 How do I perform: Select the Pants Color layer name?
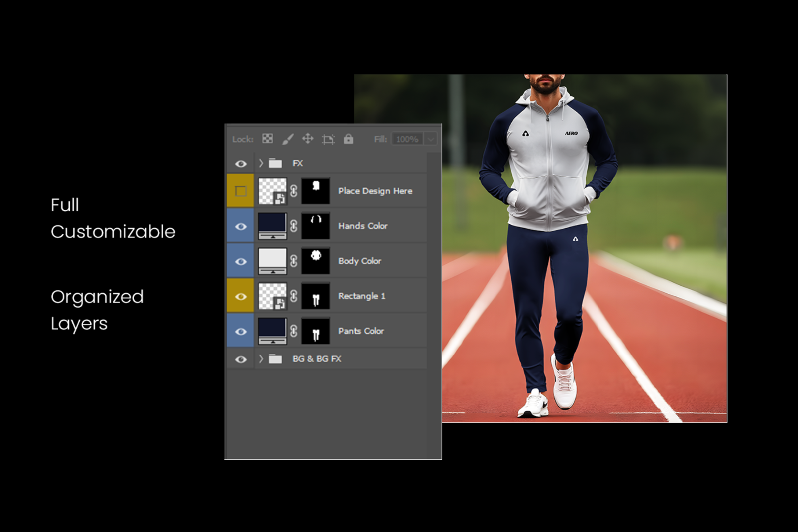(x=361, y=331)
